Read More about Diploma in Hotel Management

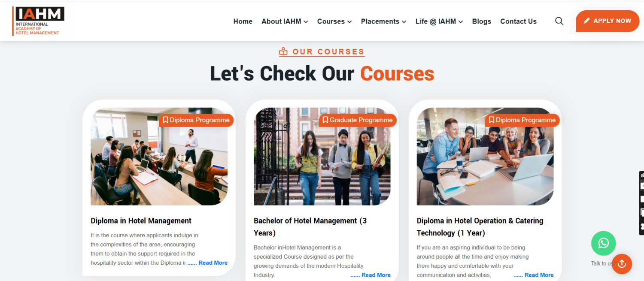pos(208,263)
